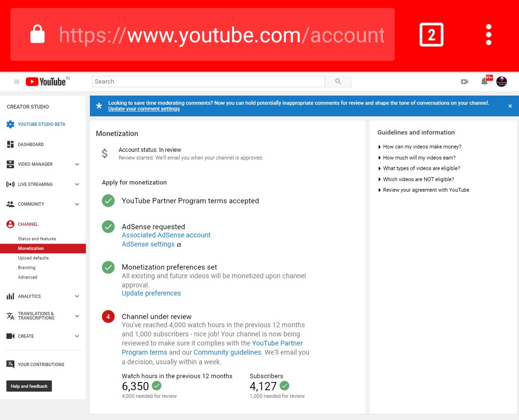Image resolution: width=519 pixels, height=420 pixels.
Task: Click the green check for Partner Program terms accepted
Action: point(108,200)
